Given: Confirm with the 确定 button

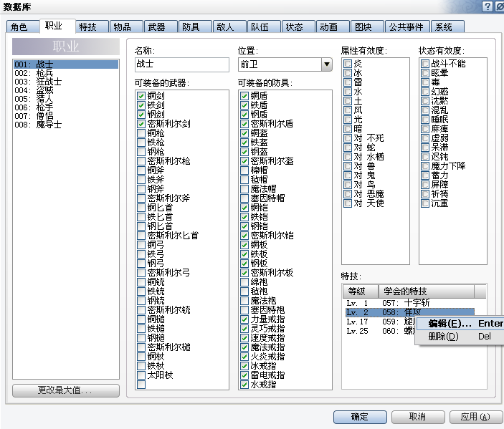Looking at the screenshot, I should [360, 417].
